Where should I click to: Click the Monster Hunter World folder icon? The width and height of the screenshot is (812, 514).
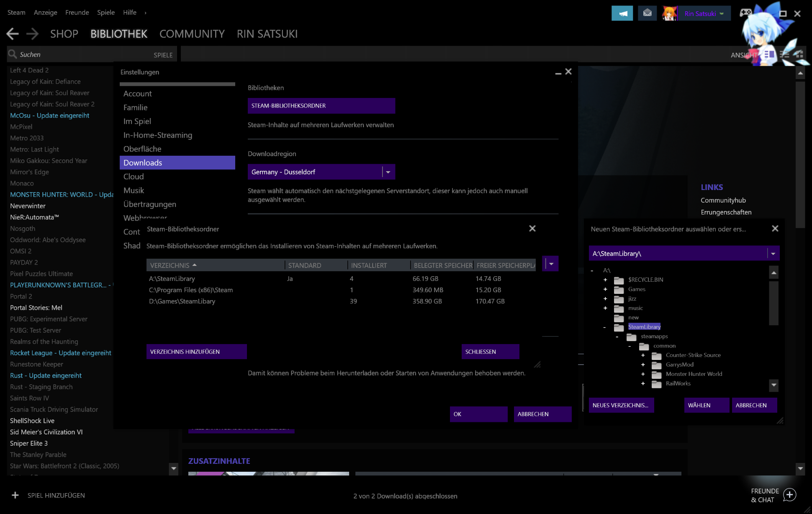click(x=657, y=375)
